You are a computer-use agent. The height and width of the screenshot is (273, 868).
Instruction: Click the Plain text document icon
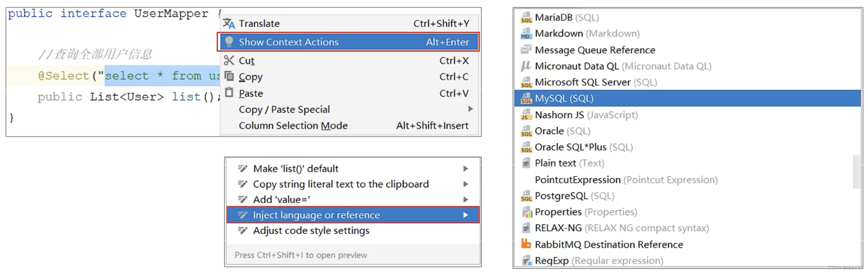pos(526,163)
